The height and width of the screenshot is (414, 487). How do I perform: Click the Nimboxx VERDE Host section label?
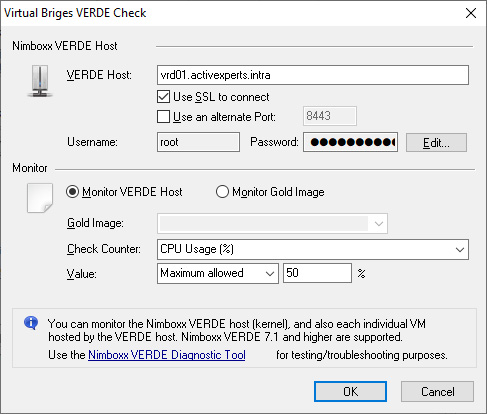tap(65, 46)
